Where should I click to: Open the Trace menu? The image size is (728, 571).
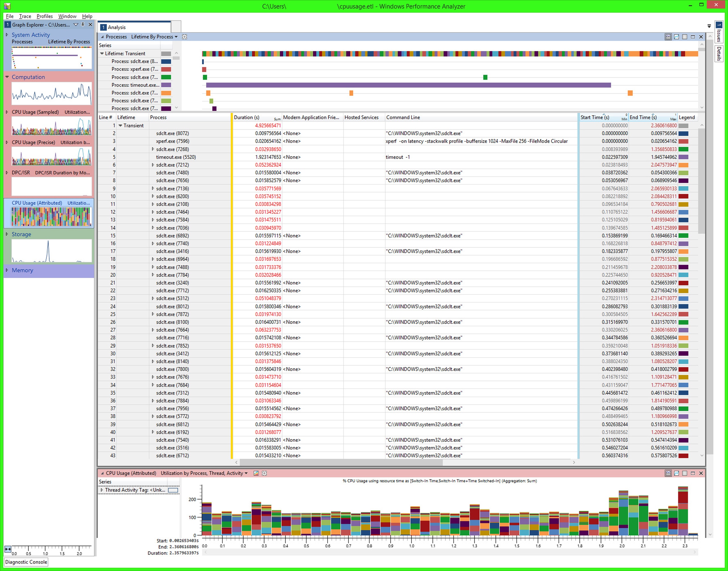click(25, 16)
